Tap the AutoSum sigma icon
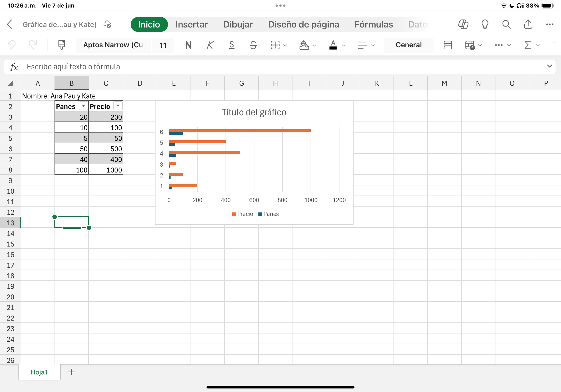Viewport: 561px width, 392px height. click(528, 45)
